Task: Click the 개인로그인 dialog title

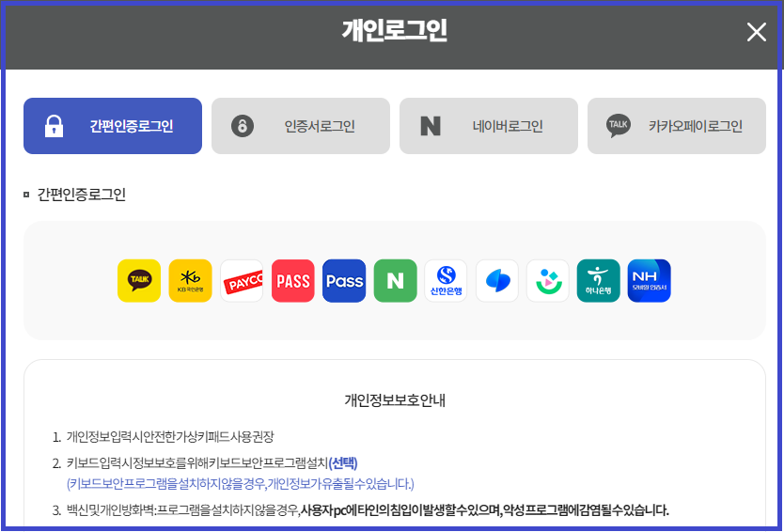Action: coord(395,31)
